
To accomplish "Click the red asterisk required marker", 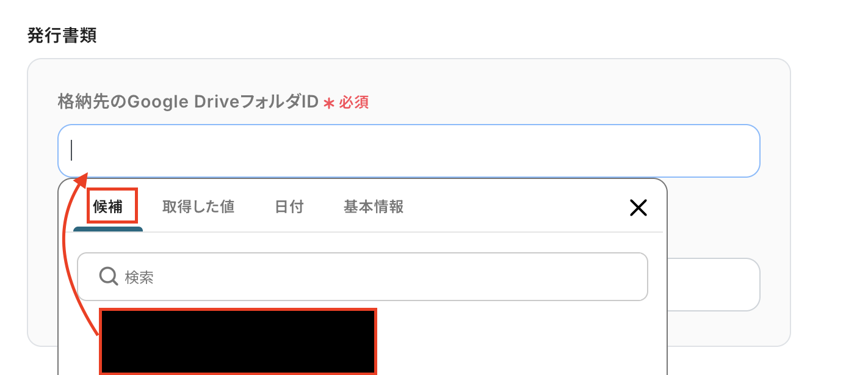I will (x=329, y=103).
